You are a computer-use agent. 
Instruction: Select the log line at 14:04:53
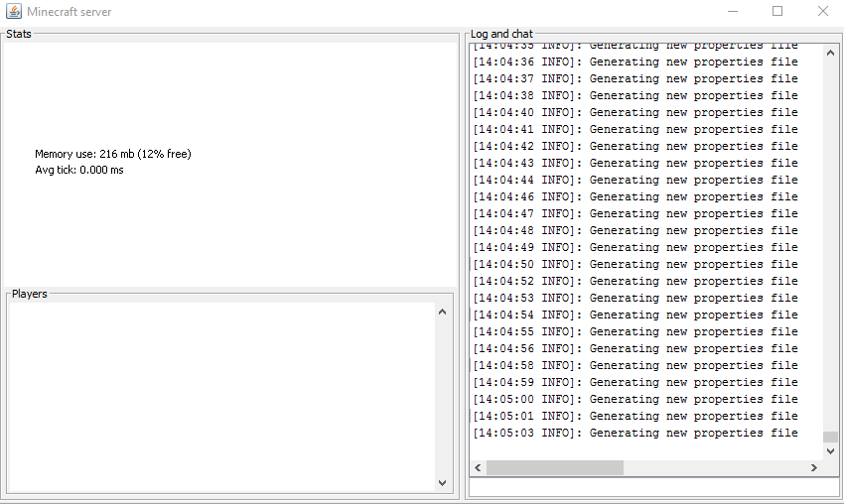tap(635, 298)
